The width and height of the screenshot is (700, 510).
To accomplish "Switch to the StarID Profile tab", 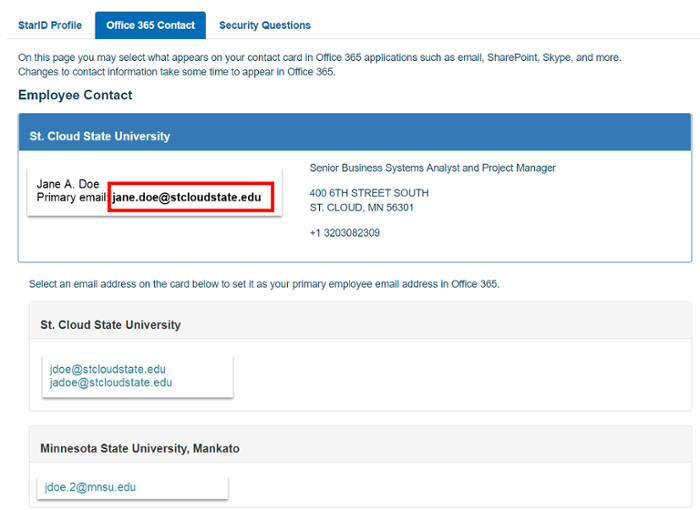I will pos(50,25).
